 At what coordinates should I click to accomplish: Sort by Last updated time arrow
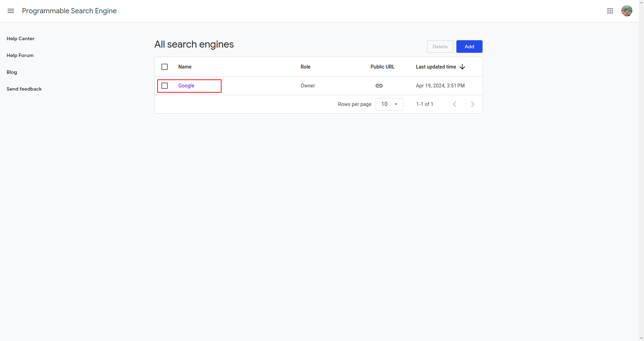462,67
